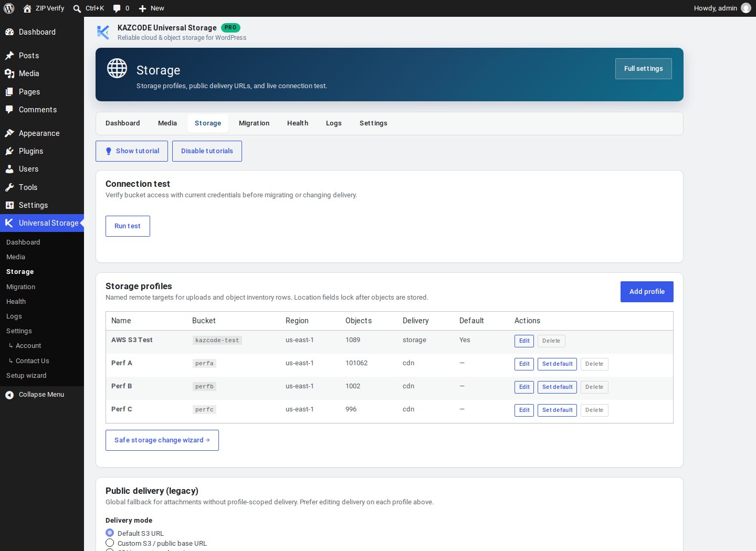Switch to the Media plugin tab
Image resolution: width=756 pixels, height=551 pixels.
pyautogui.click(x=167, y=123)
